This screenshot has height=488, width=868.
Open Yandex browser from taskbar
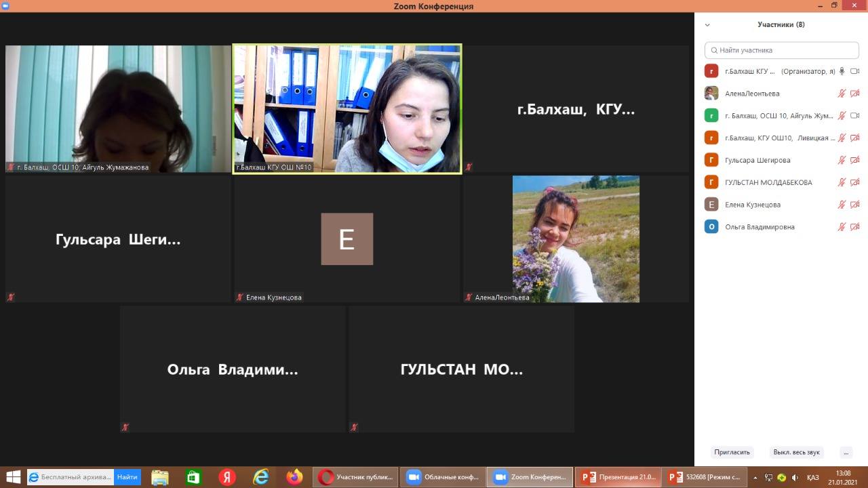coord(227,477)
